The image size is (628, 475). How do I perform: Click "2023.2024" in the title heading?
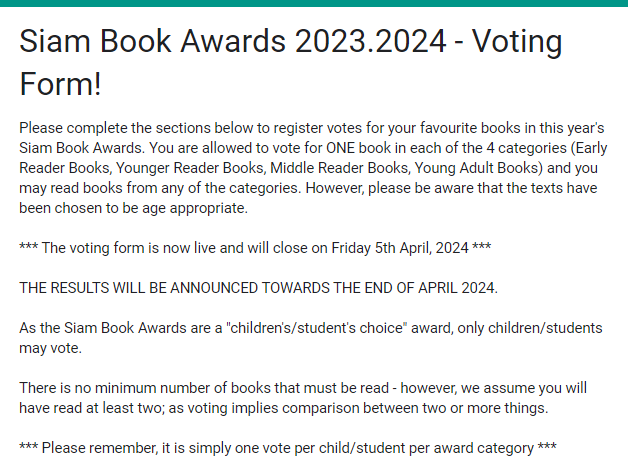[x=371, y=41]
